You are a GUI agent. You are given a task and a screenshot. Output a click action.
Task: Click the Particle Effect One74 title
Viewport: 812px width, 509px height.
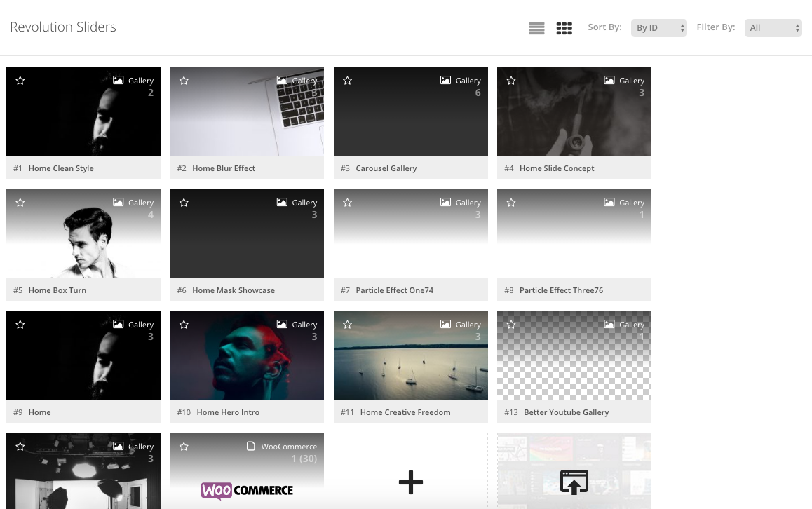click(394, 290)
